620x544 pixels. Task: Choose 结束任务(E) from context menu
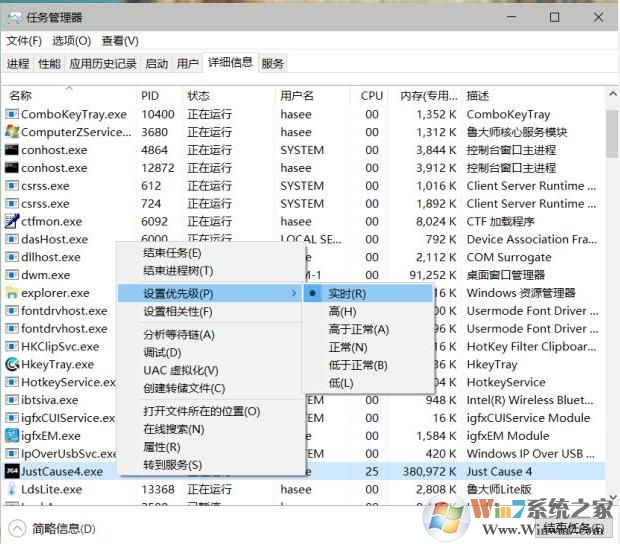pos(172,253)
